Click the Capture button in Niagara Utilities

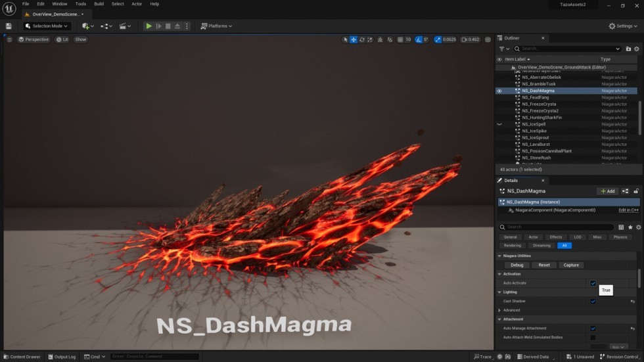click(x=571, y=265)
